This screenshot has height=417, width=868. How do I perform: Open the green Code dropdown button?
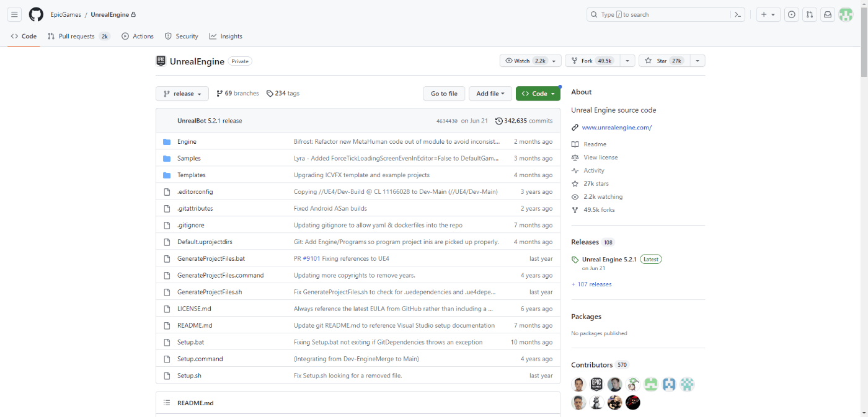pyautogui.click(x=538, y=94)
